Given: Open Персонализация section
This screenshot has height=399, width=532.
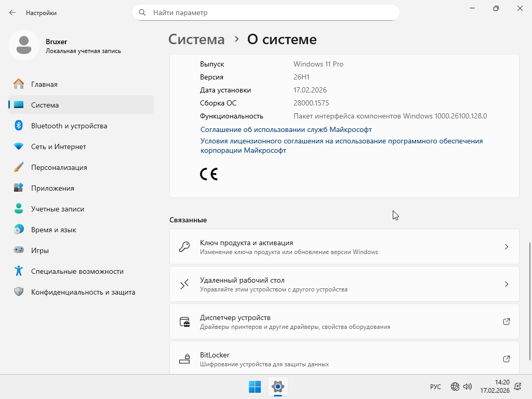Looking at the screenshot, I should (81, 167).
